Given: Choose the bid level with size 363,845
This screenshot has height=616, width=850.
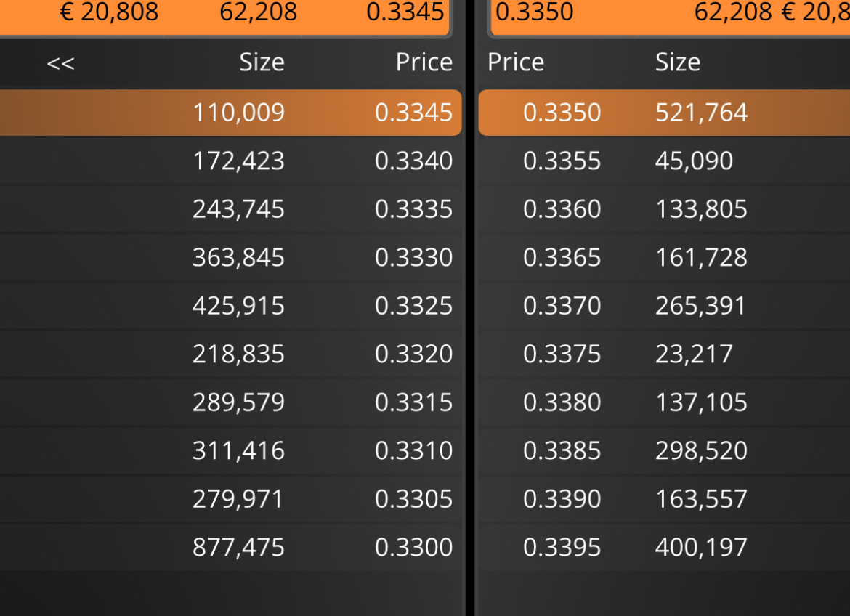Looking at the screenshot, I should point(230,258).
